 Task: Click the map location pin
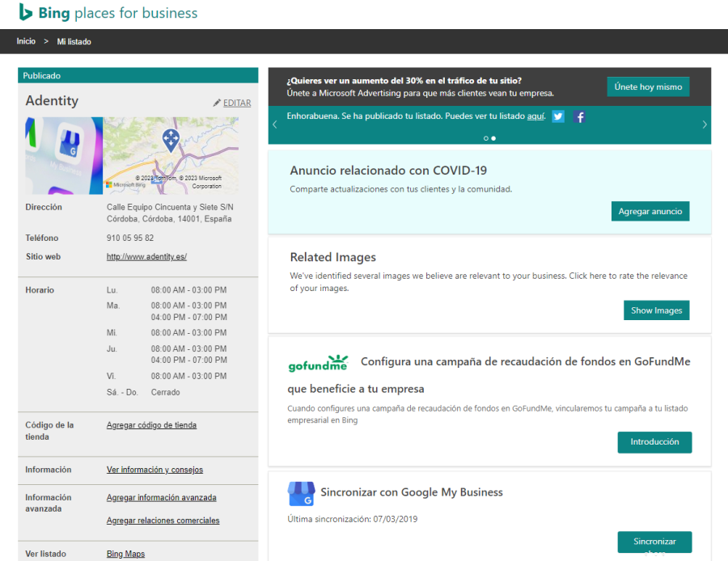point(171,140)
